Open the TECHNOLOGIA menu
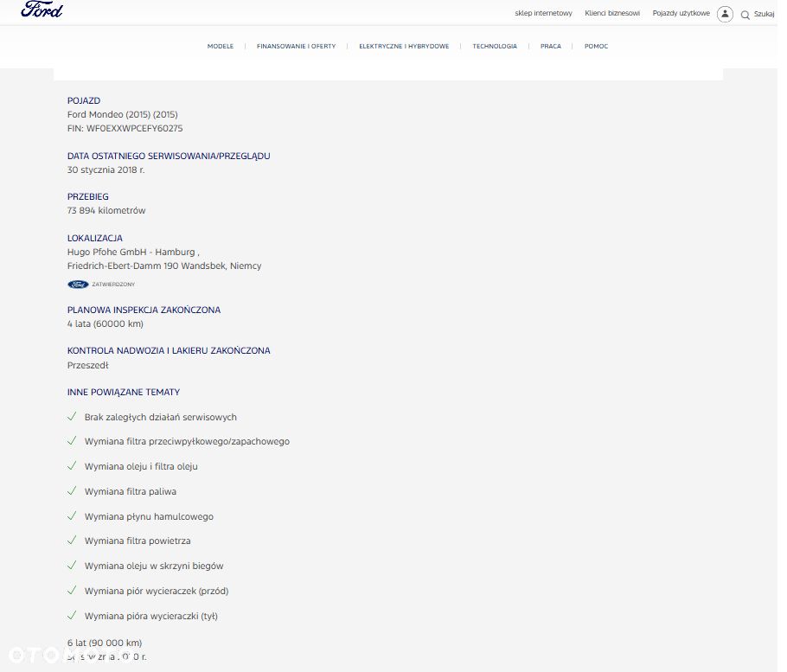 click(x=495, y=46)
